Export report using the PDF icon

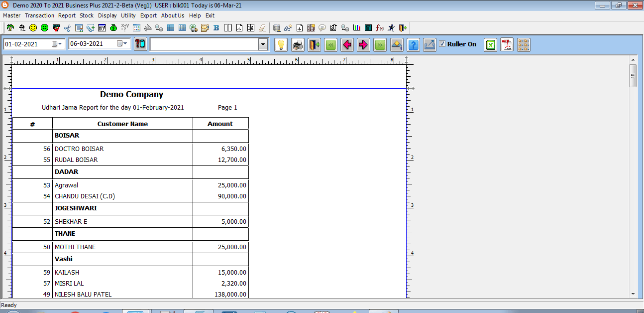click(x=507, y=45)
